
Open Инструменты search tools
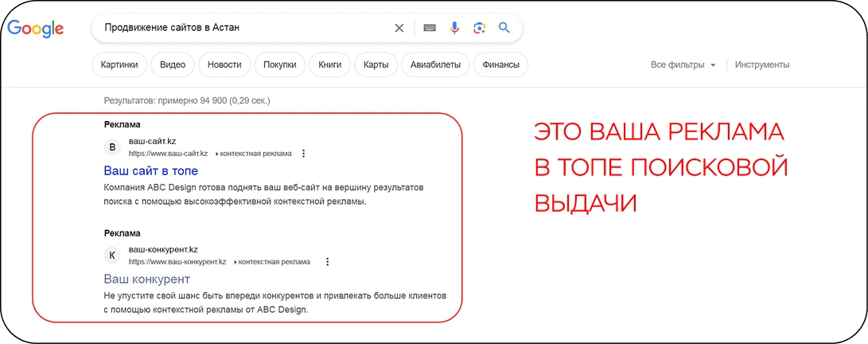point(762,64)
